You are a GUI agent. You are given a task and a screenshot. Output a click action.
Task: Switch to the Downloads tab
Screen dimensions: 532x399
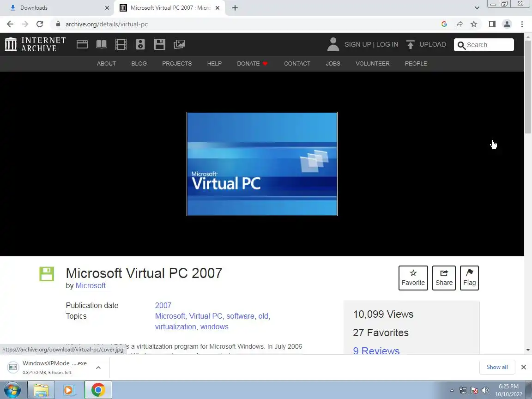56,8
